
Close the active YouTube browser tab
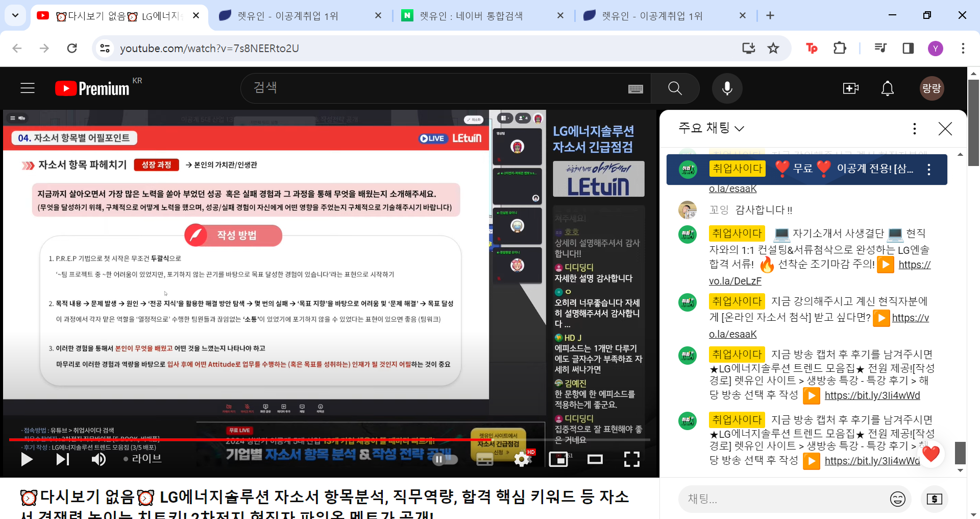[196, 16]
